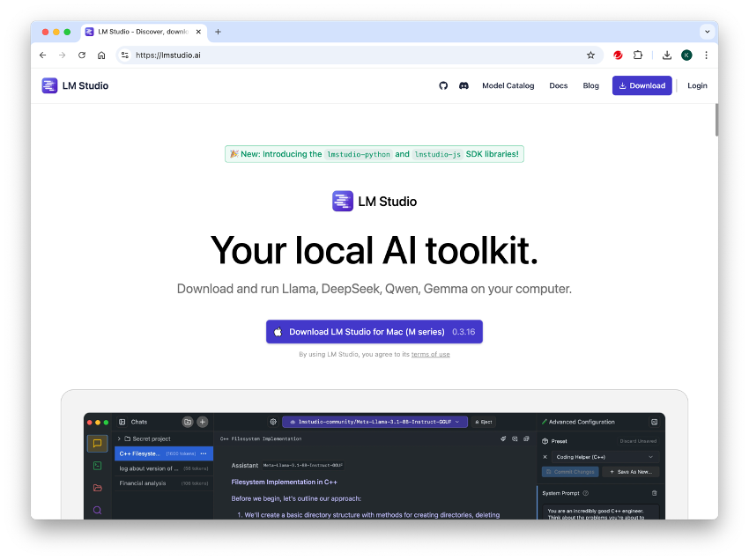Bookmark this page with the star icon

point(591,55)
